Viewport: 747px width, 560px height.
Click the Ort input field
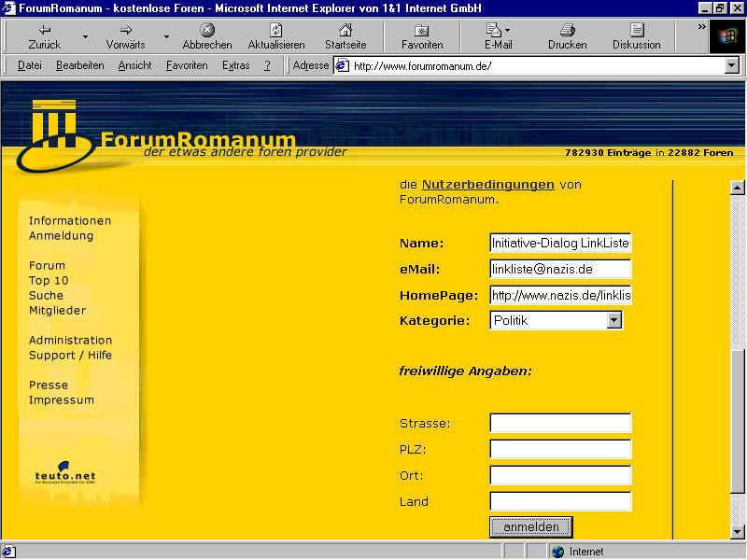(560, 475)
